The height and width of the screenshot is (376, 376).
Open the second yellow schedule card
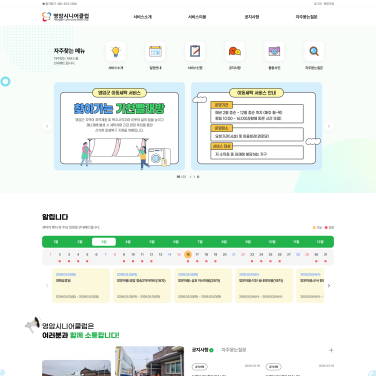point(142,286)
